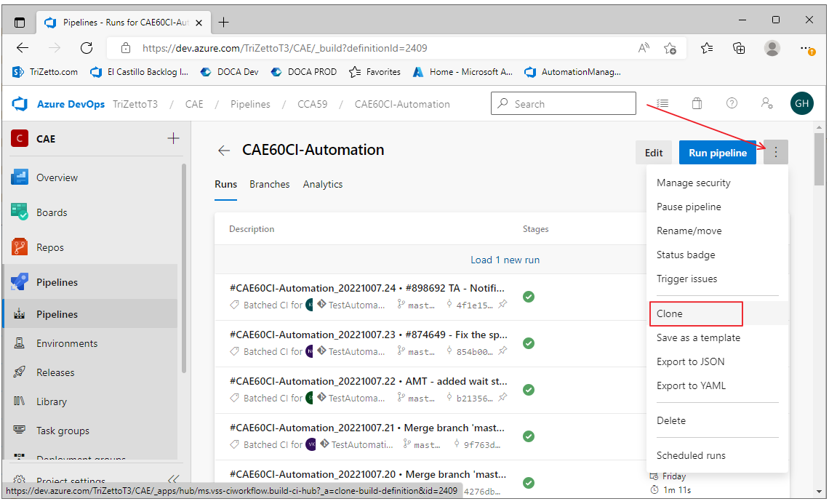The width and height of the screenshot is (829, 504).
Task: Select the Runs tab
Action: tap(225, 184)
